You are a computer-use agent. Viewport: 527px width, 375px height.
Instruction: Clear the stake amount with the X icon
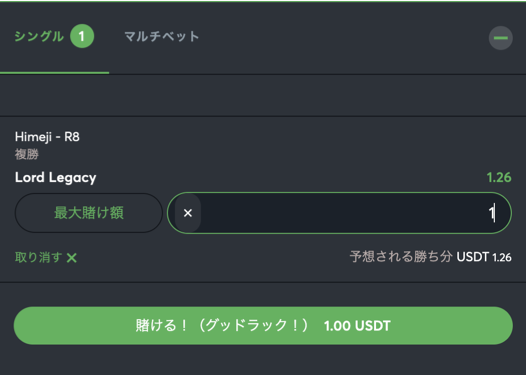coord(188,213)
